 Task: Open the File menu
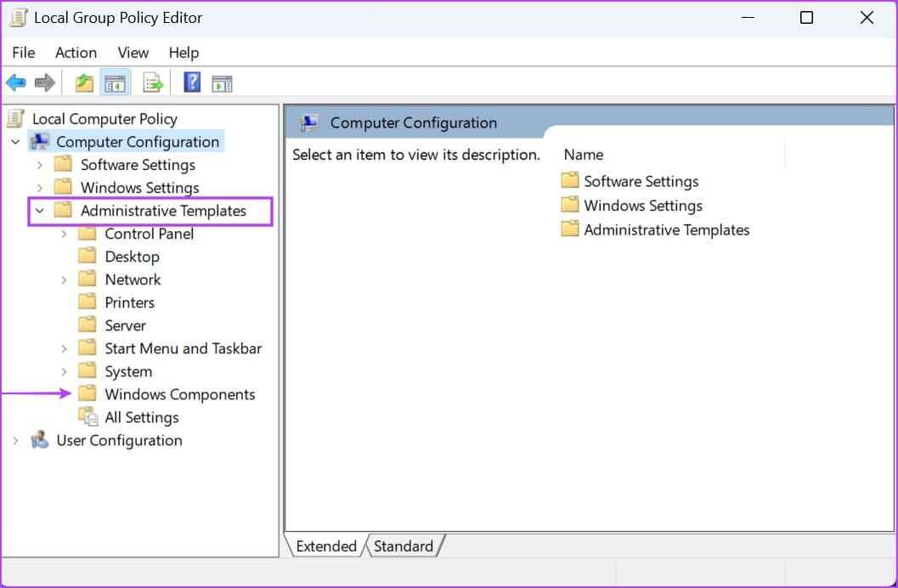24,53
